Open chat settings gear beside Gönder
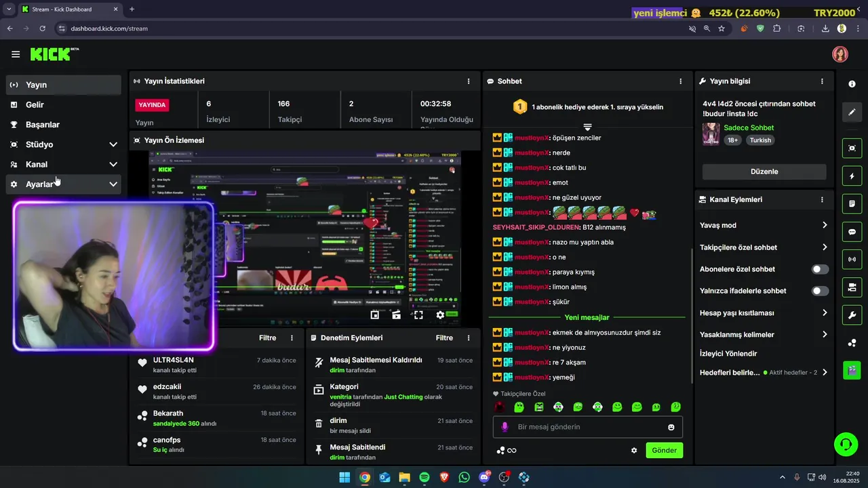The height and width of the screenshot is (488, 868). (x=634, y=450)
